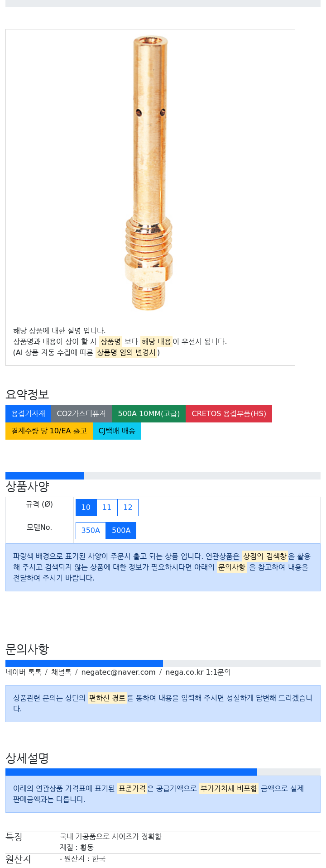Viewport: 326px width, 868px height.
Task: Open nega.co.kr 1:1문의 link
Action: click(198, 672)
